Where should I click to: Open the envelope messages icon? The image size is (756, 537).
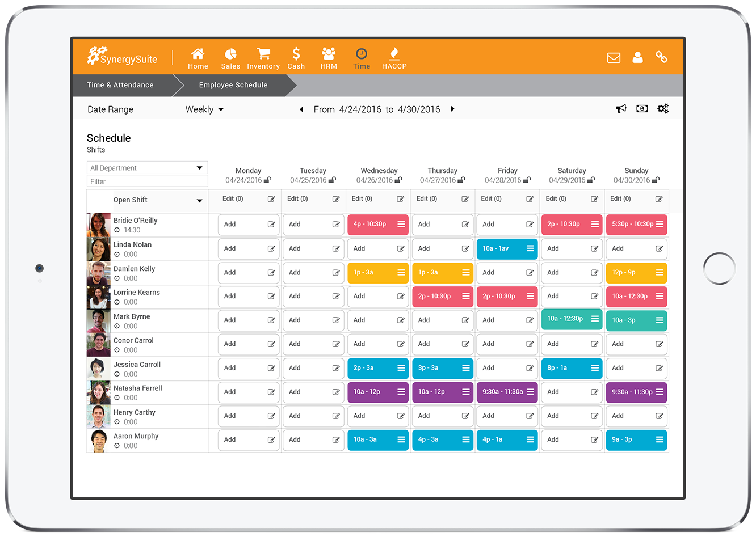click(614, 57)
